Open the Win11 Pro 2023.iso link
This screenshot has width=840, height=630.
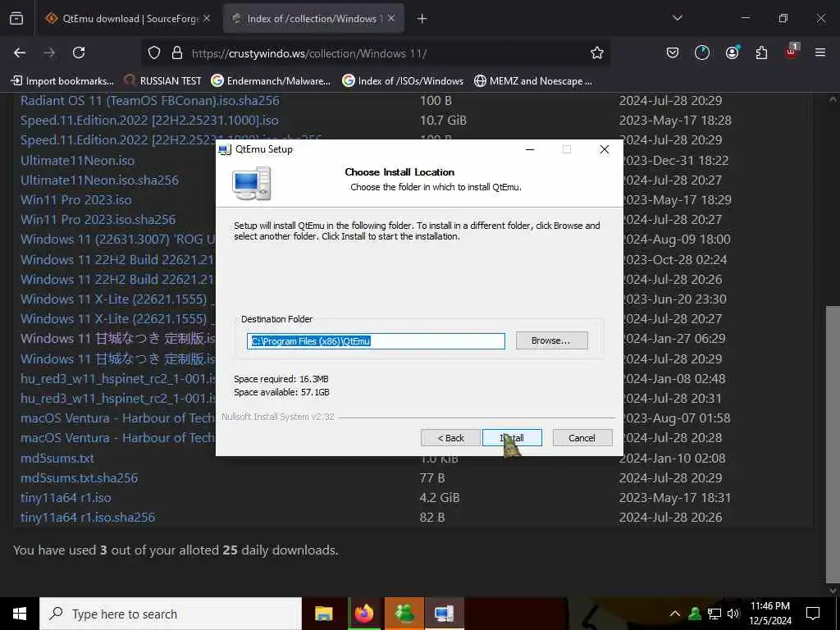coord(76,200)
